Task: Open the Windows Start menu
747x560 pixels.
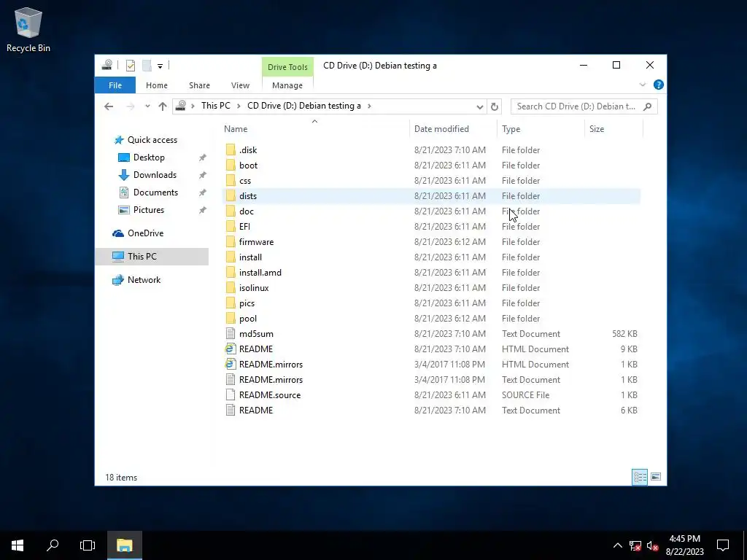Action: [18, 545]
